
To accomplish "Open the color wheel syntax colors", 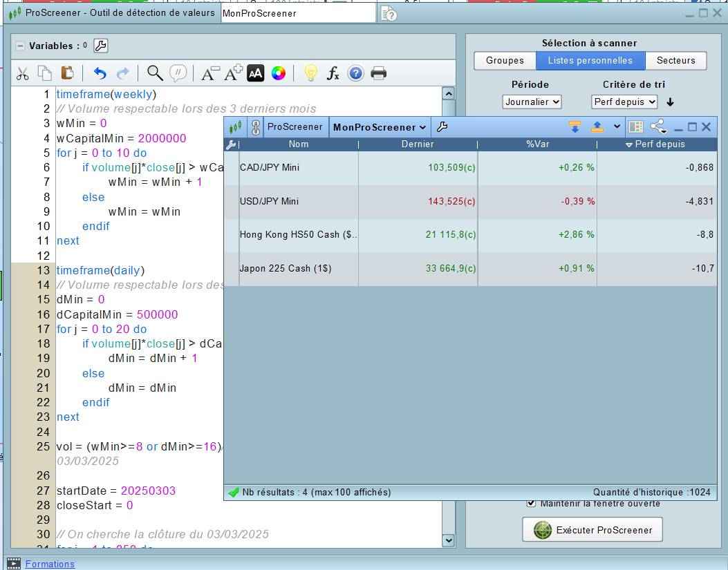I will click(x=279, y=73).
